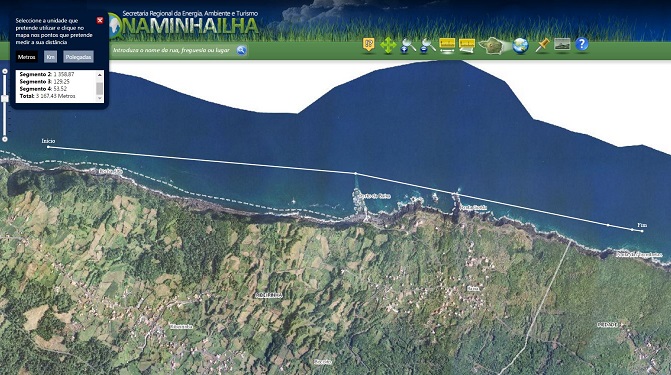Click the up arrow of segments list
Viewport: 671px width, 375px height.
(x=100, y=74)
